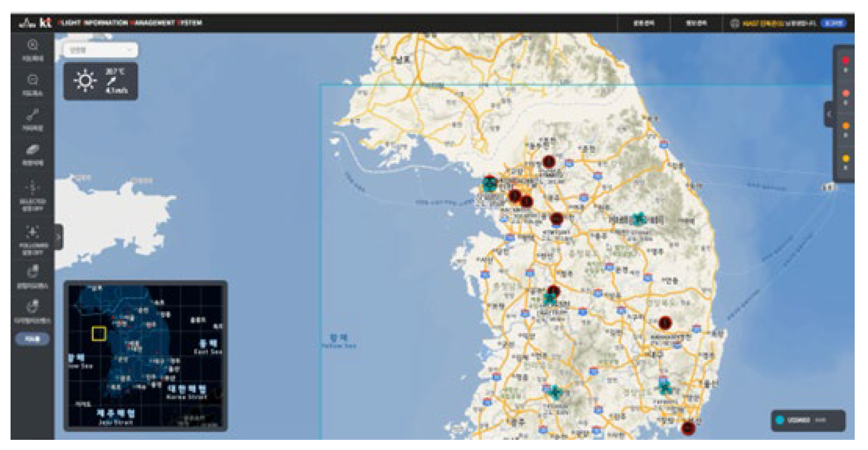
Task: Click the teal drone marker at bottom right
Action: tap(665, 387)
